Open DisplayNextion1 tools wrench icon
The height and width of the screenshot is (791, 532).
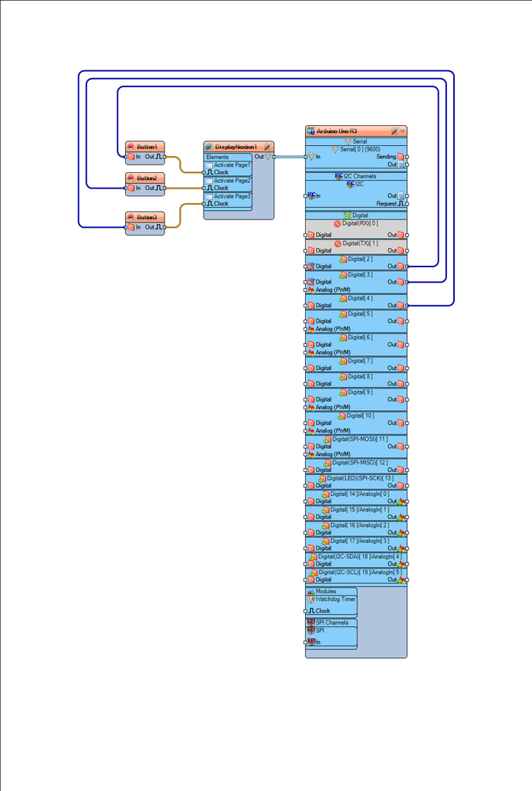268,147
